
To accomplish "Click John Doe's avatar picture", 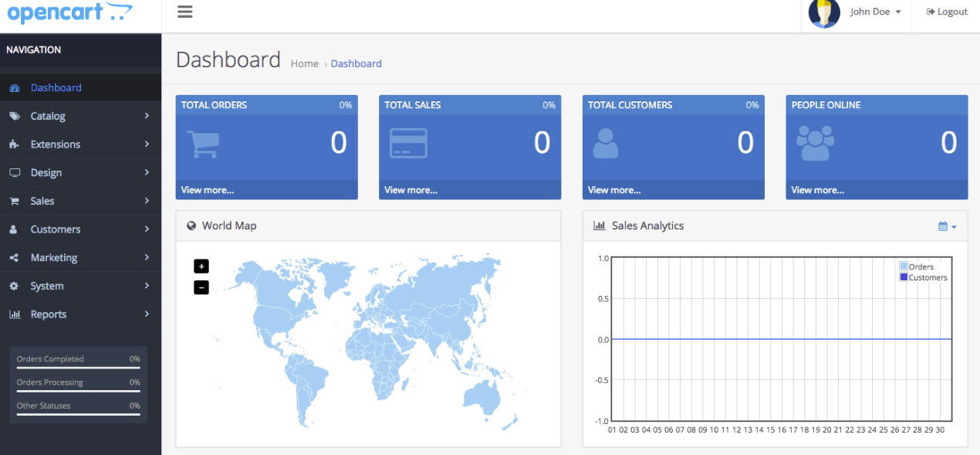I will (x=824, y=13).
